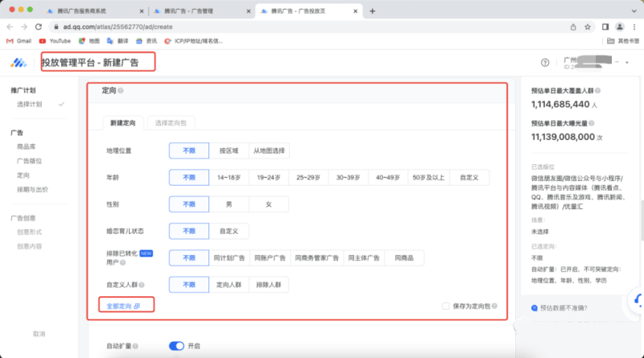Viewport: 644px width, 358px height.
Task: Reload the page with refresh icon
Action: [x=39, y=27]
